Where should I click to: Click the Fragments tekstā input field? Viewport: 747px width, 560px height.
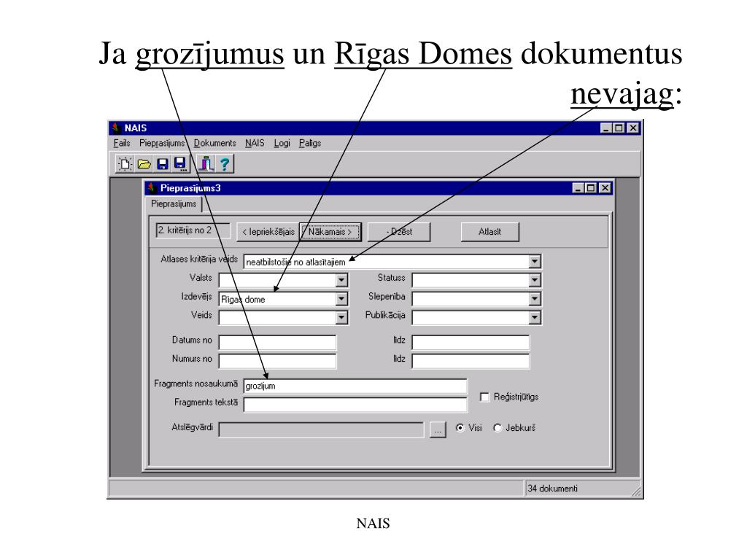click(355, 405)
